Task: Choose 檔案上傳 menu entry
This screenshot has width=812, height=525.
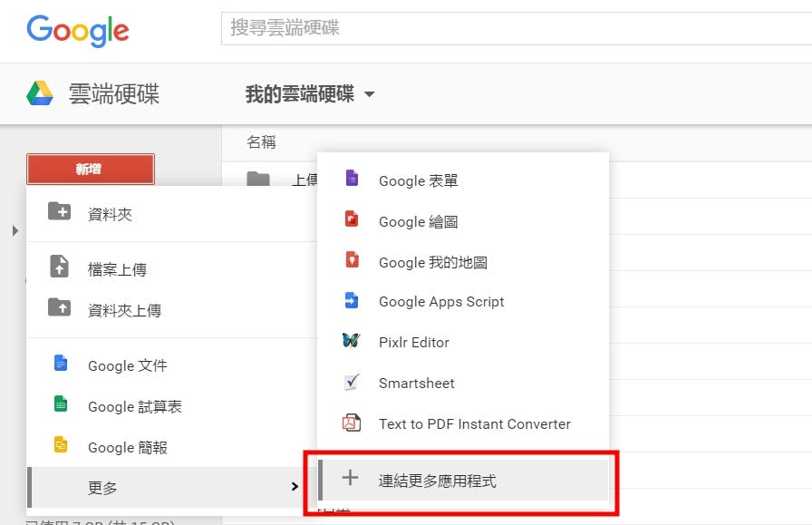Action: [171, 269]
